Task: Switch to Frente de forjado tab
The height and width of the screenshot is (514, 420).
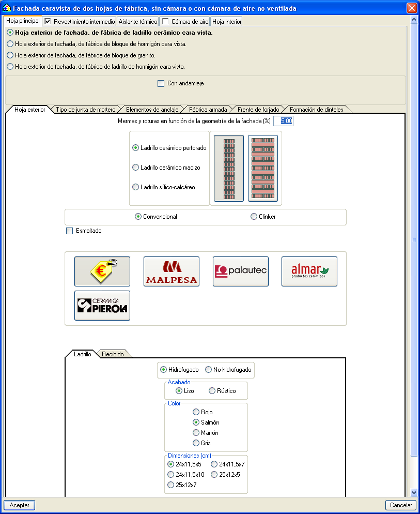Action: pos(258,110)
